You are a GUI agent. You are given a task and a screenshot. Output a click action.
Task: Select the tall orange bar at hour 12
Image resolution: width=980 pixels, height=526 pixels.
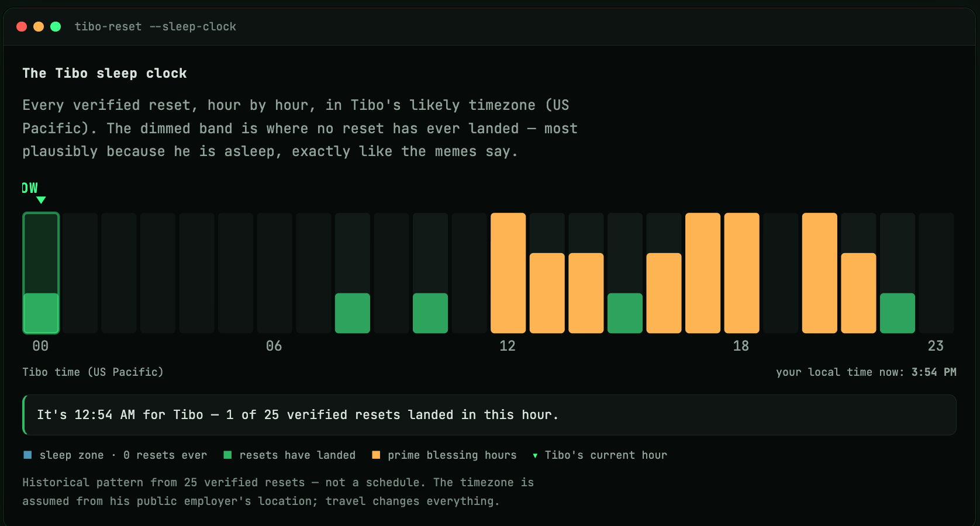pos(508,273)
